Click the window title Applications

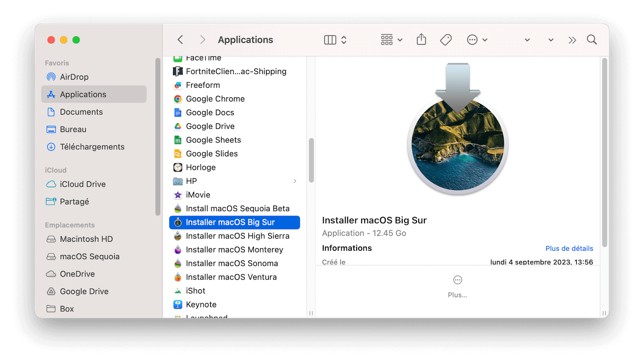click(246, 40)
